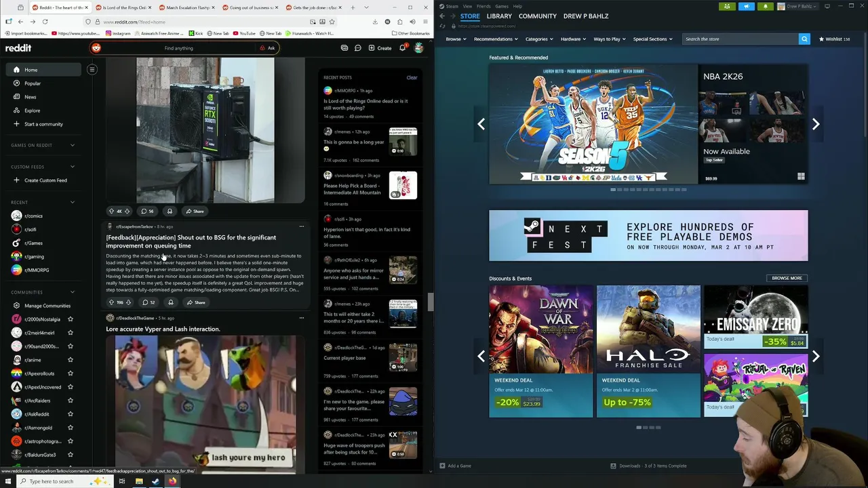Viewport: 868px width, 488px height.
Task: Advance Discounts & Events carousel right arrow
Action: click(816, 356)
